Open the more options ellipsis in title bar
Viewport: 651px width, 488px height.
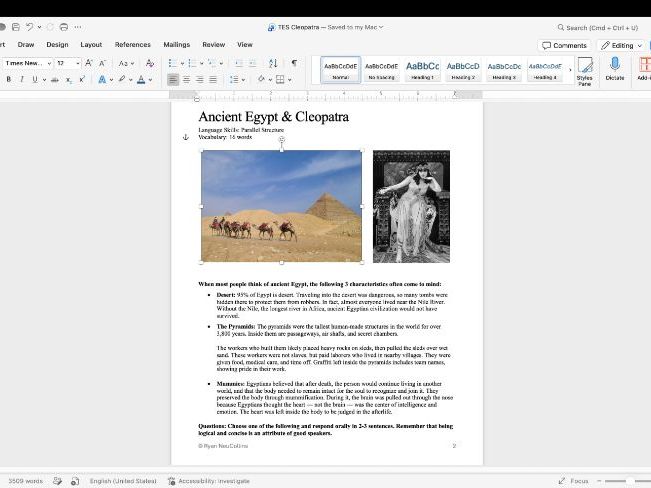click(x=78, y=27)
